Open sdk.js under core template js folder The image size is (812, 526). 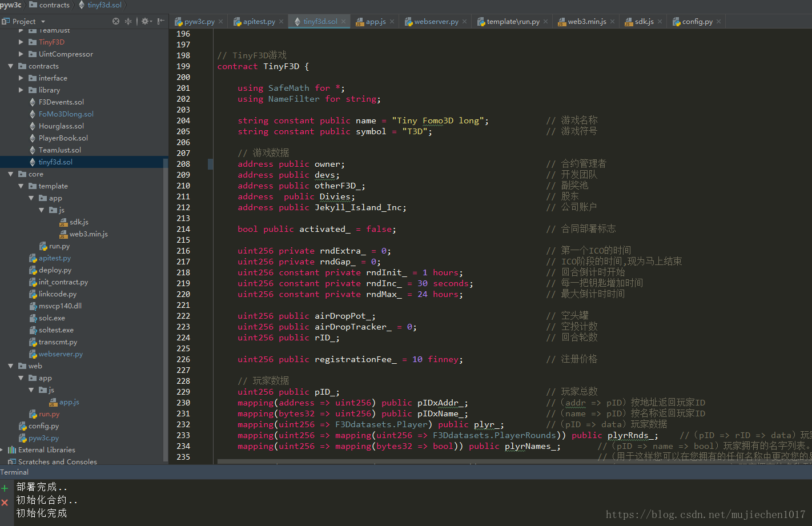tap(79, 222)
